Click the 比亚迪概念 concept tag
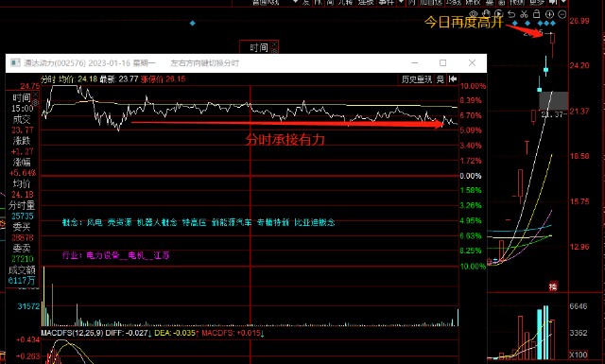Screen dimensions: 605x364 coord(315,222)
